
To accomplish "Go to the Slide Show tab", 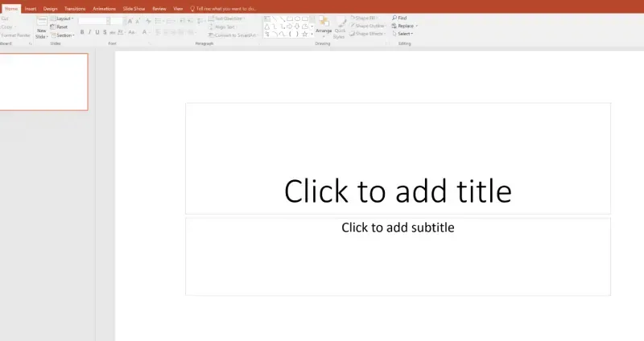I will pyautogui.click(x=134, y=9).
